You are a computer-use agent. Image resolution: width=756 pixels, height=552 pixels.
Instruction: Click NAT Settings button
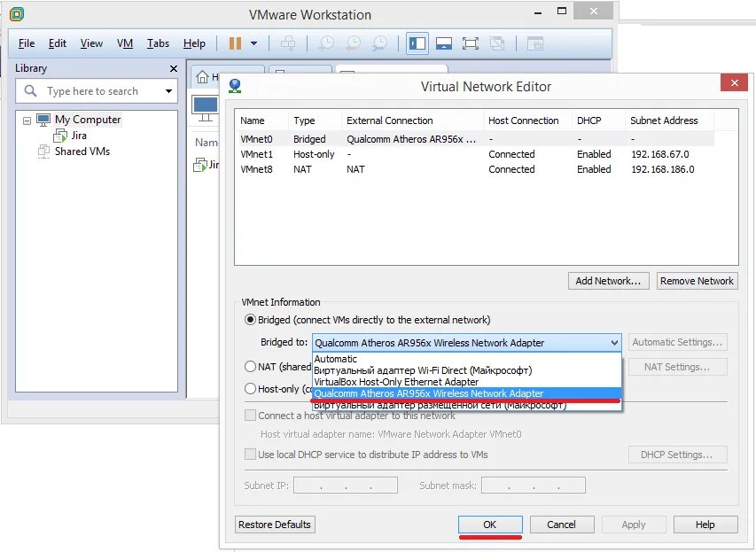click(x=677, y=367)
